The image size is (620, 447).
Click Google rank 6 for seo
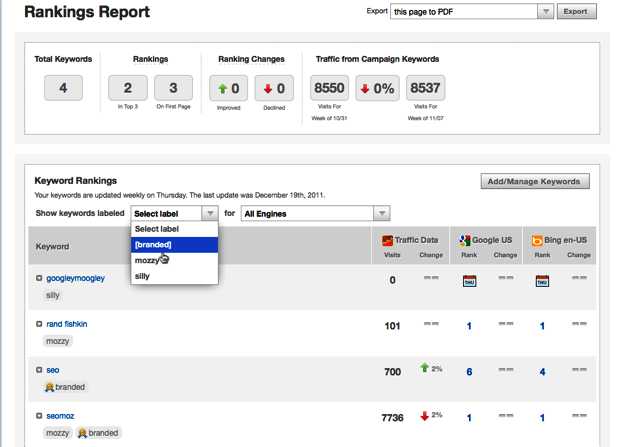click(x=469, y=372)
